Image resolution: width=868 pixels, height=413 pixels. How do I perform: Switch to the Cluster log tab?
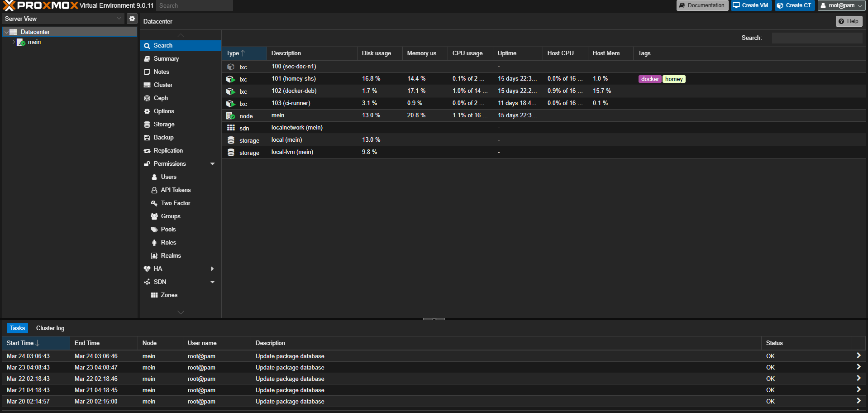(50, 328)
